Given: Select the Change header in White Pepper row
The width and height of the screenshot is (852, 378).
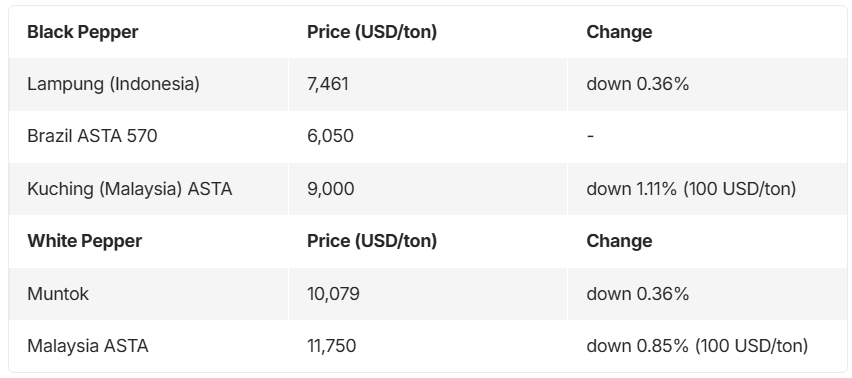Looking at the screenshot, I should [619, 241].
